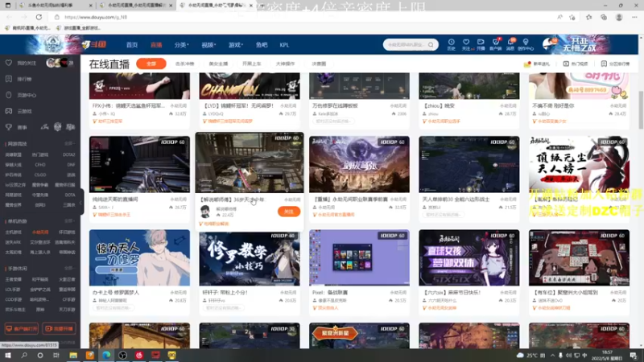Image resolution: width=644 pixels, height=362 pixels.
Task: Open the 历史 history clock icon
Action: [x=452, y=43]
